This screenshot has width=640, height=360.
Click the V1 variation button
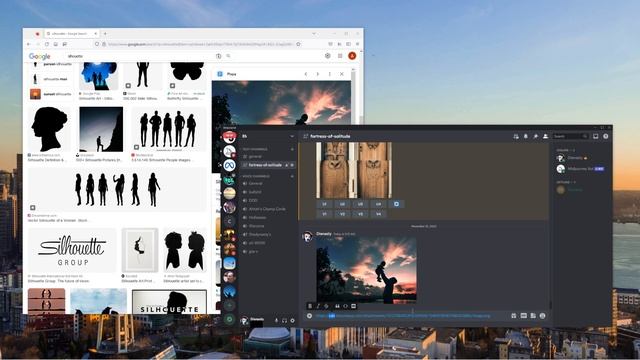(x=324, y=214)
